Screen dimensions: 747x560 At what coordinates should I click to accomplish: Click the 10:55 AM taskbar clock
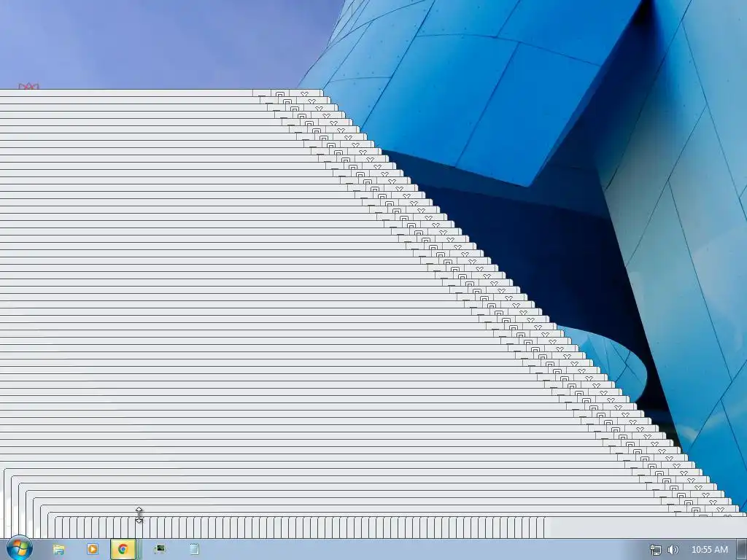[x=709, y=550]
